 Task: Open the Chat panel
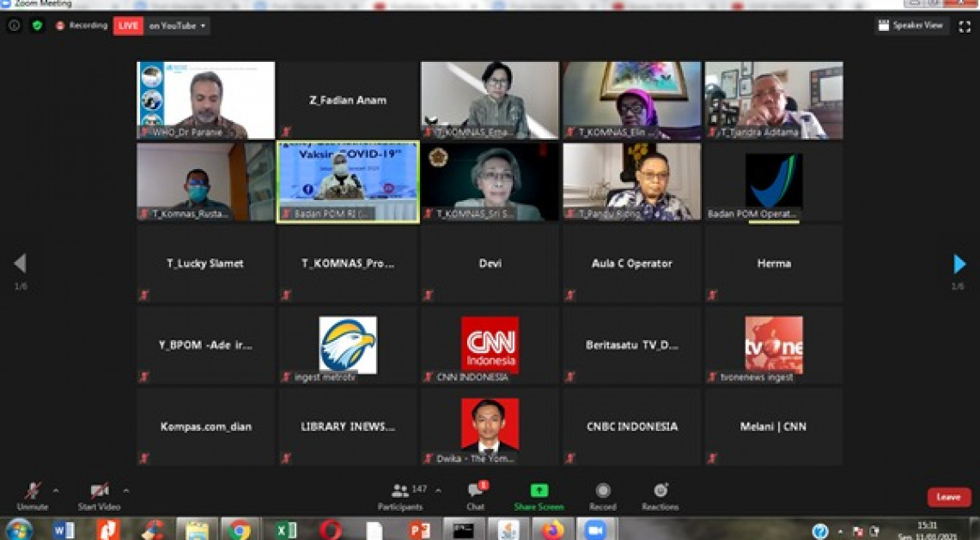coord(475,494)
